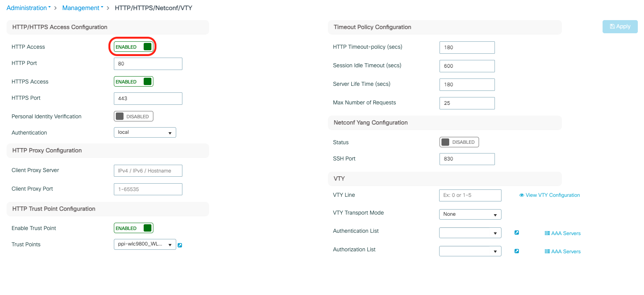The width and height of the screenshot is (644, 295).
Task: Click the AAA Servers icon beside Authorization List
Action: tap(547, 251)
